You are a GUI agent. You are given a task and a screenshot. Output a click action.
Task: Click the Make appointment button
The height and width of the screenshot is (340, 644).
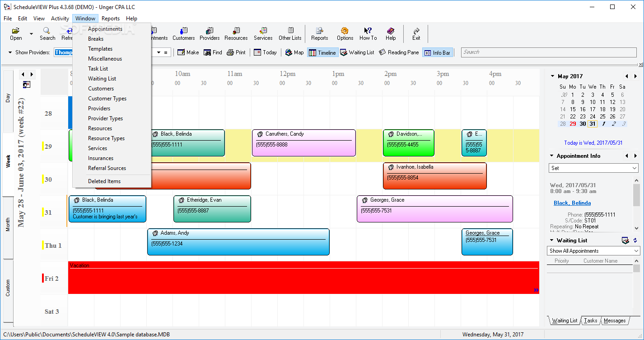click(x=188, y=52)
